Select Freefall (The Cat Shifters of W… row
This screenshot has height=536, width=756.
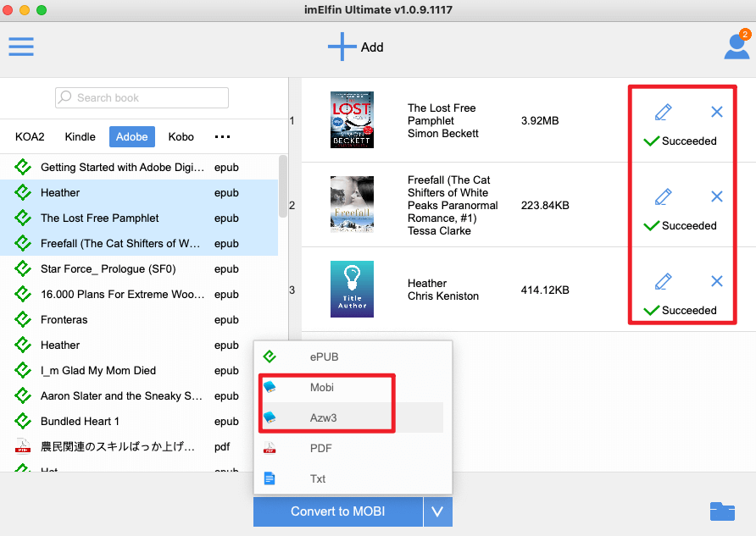139,243
